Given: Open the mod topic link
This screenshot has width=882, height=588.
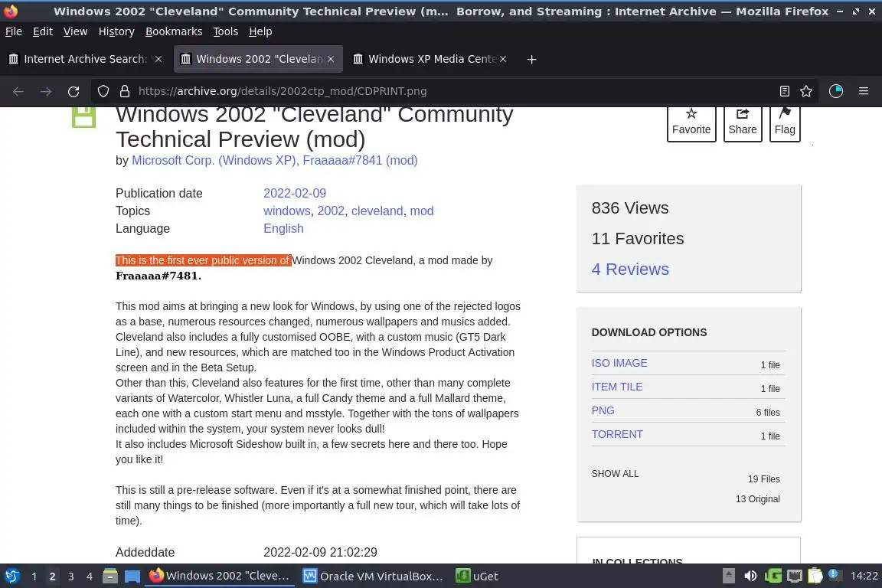Looking at the screenshot, I should point(422,211).
